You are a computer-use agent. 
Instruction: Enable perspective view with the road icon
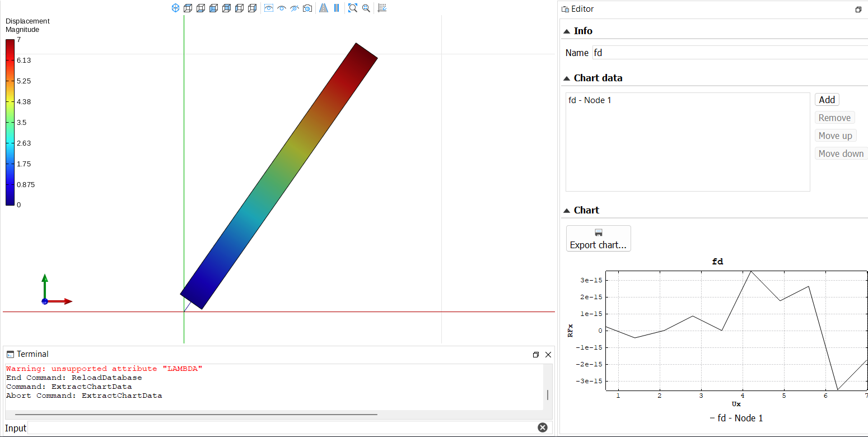click(x=324, y=8)
